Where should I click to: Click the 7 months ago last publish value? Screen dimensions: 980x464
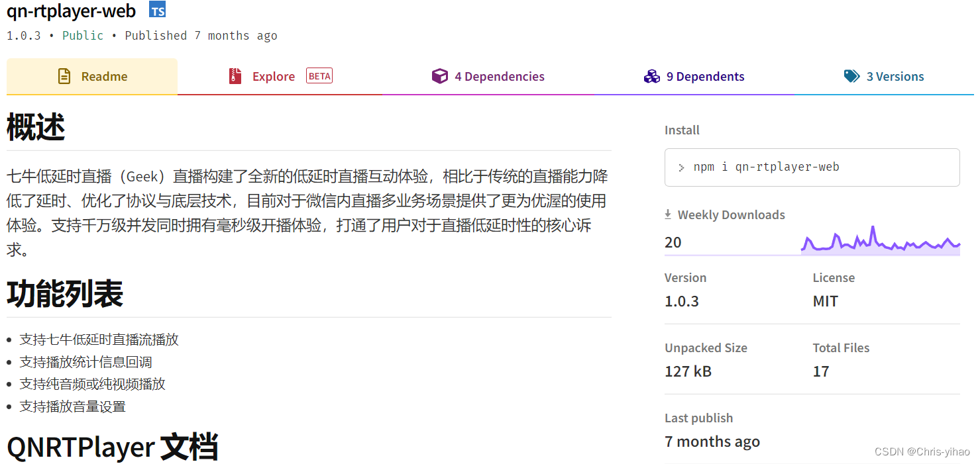[712, 441]
